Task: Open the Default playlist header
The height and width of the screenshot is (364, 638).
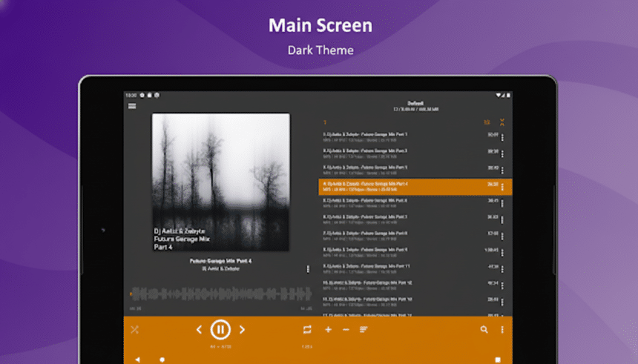Action: tap(415, 106)
